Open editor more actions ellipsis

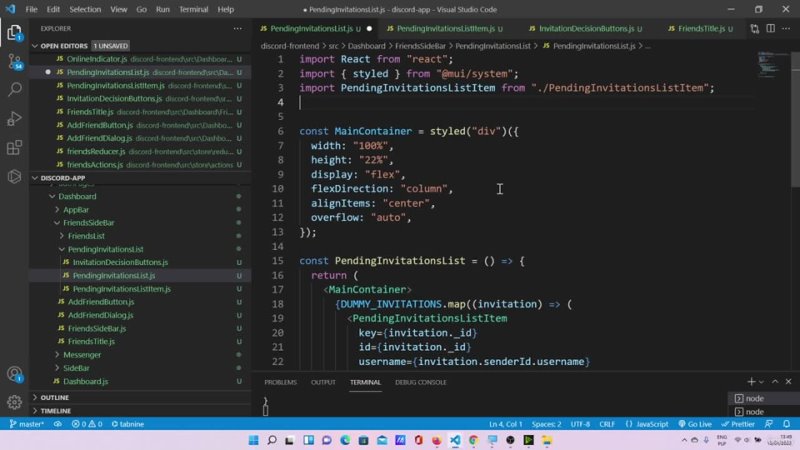786,29
